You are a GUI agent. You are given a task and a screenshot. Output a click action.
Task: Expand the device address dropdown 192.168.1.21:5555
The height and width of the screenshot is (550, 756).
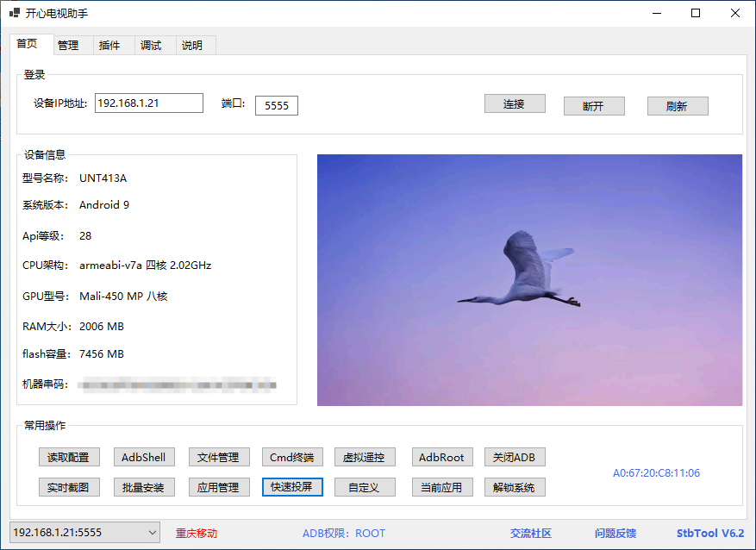tap(152, 533)
